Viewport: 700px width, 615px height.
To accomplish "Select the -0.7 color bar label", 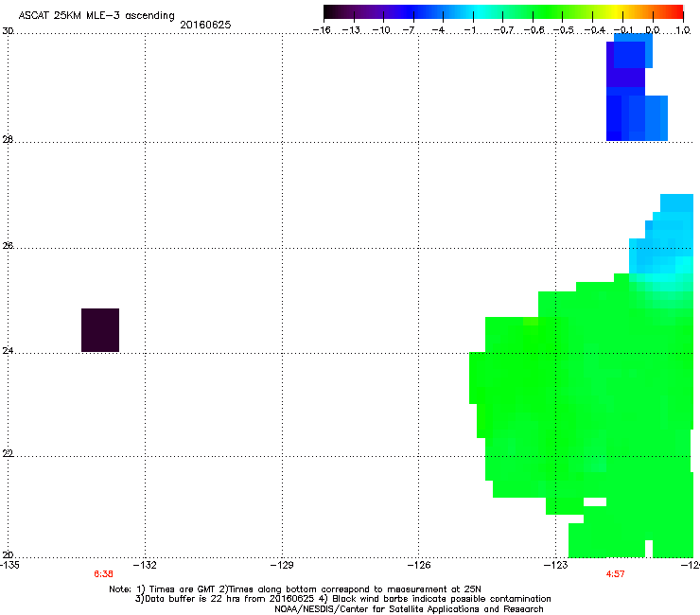I will [x=503, y=30].
